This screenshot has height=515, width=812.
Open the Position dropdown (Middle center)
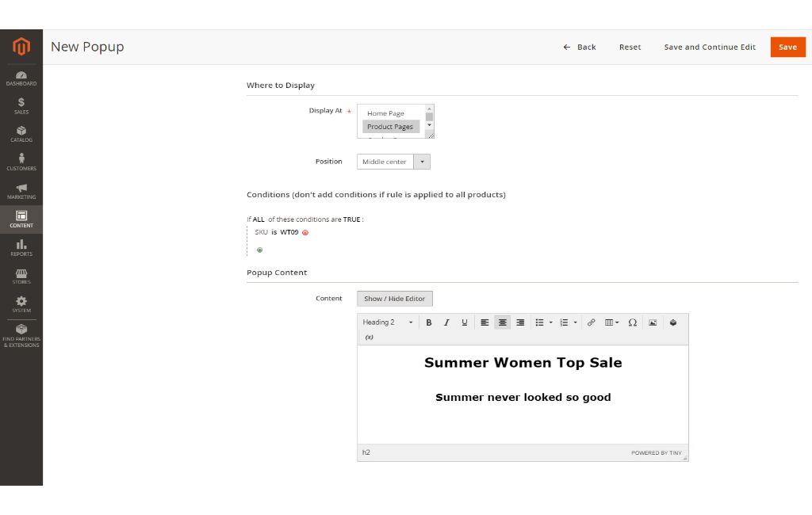[x=393, y=162]
